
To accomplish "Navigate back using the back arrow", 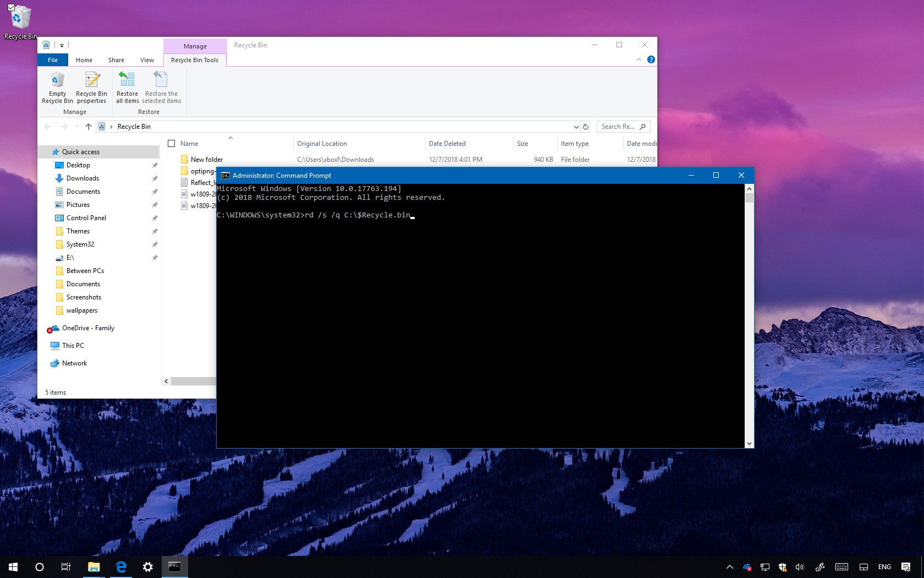I will pyautogui.click(x=48, y=127).
